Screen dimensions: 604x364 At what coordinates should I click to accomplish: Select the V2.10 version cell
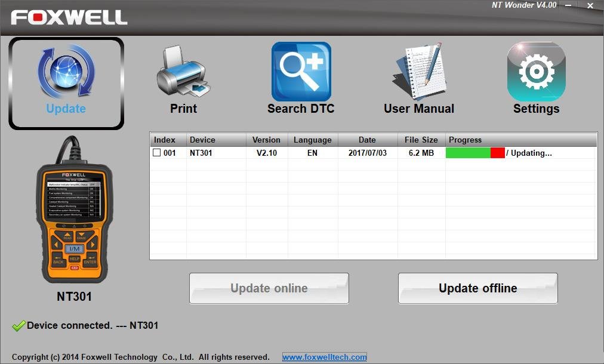267,153
